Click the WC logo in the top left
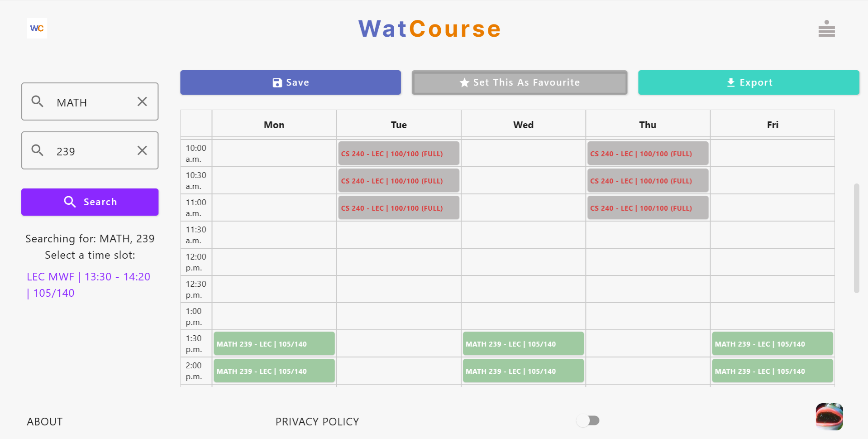868x439 pixels. [37, 29]
